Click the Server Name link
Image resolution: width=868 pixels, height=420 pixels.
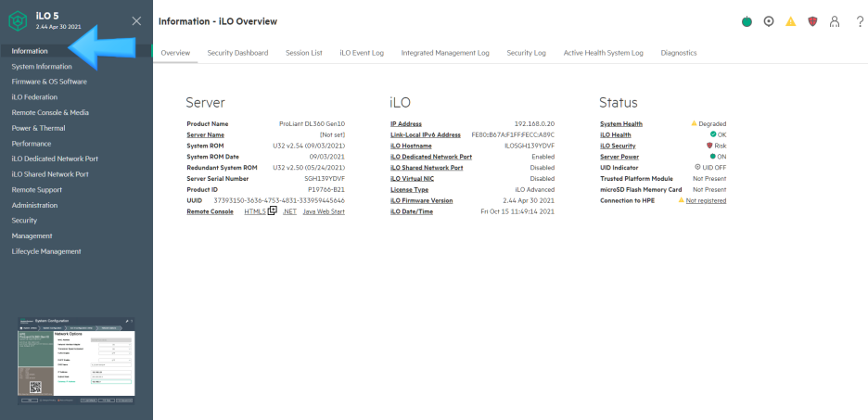[205, 134]
